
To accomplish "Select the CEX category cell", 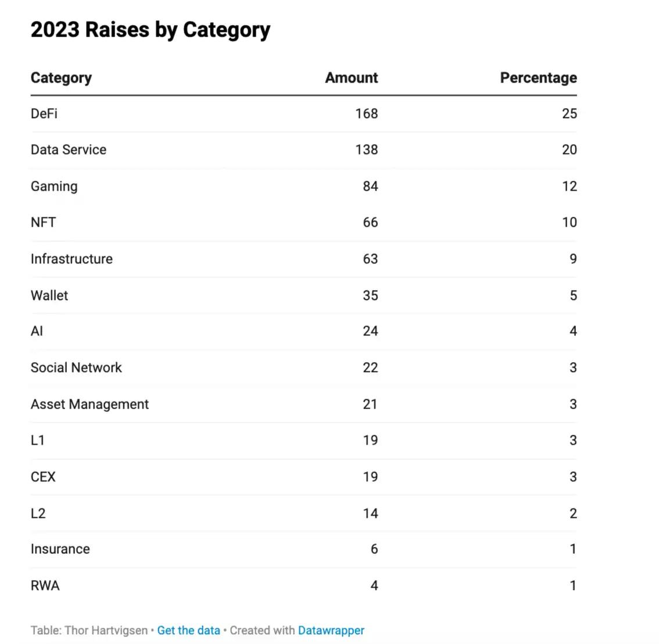I will pos(43,477).
